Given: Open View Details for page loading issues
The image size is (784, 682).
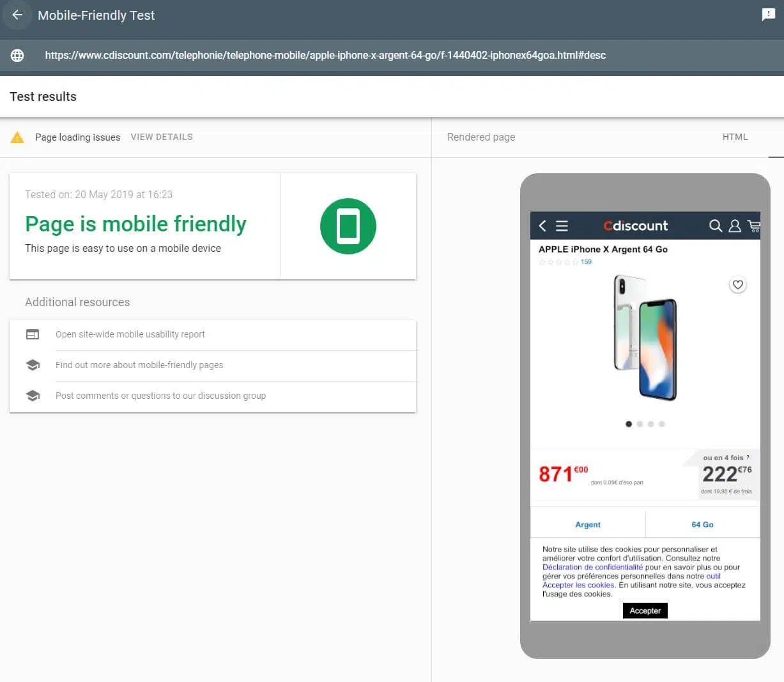Looking at the screenshot, I should pyautogui.click(x=162, y=137).
